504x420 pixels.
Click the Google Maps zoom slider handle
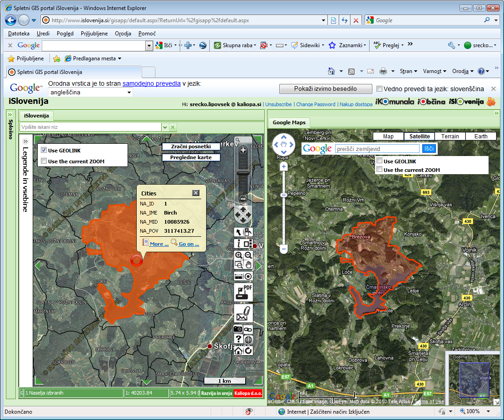(x=283, y=195)
